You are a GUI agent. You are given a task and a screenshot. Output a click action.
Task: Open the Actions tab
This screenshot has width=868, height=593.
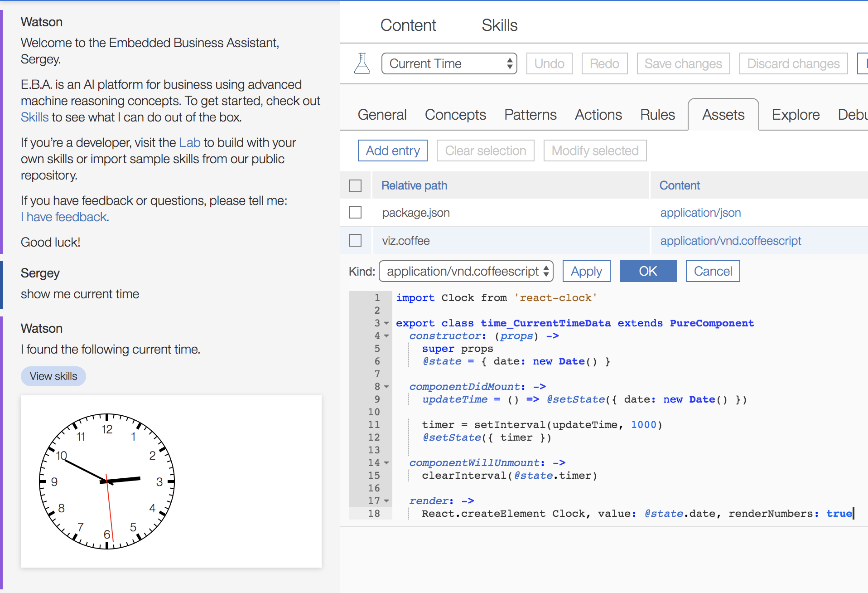[x=598, y=115]
